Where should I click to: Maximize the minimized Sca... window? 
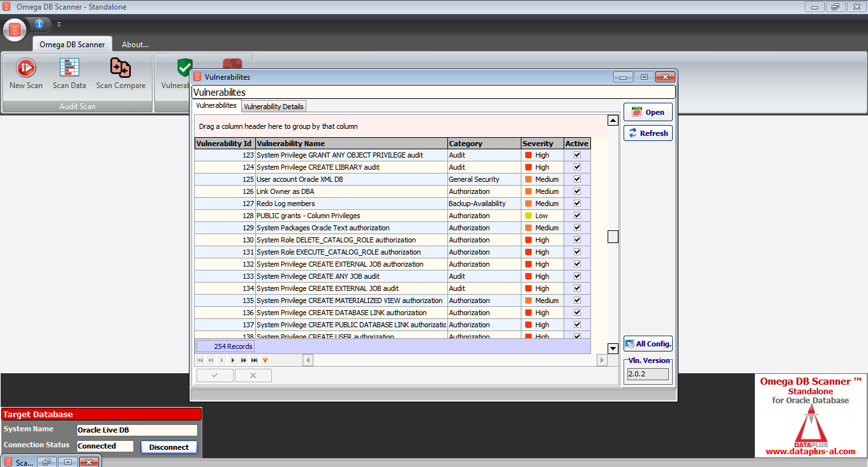click(x=68, y=462)
